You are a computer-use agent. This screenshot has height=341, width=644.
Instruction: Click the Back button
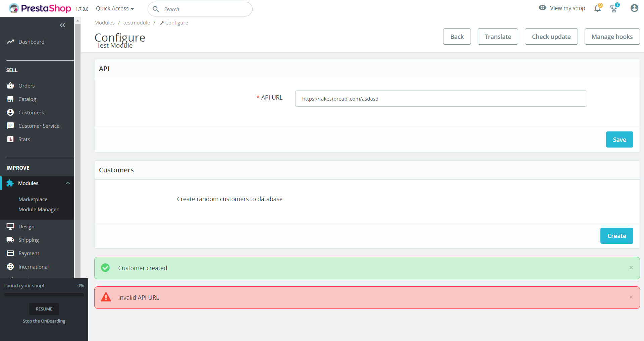point(457,37)
